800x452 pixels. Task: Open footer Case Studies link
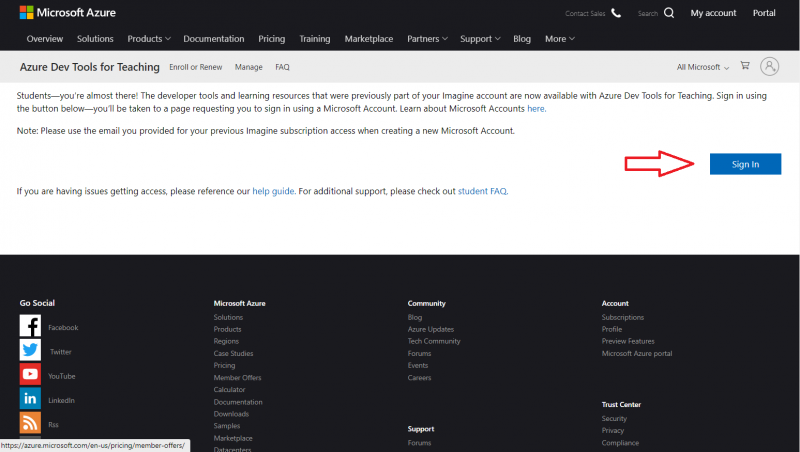[x=233, y=354]
